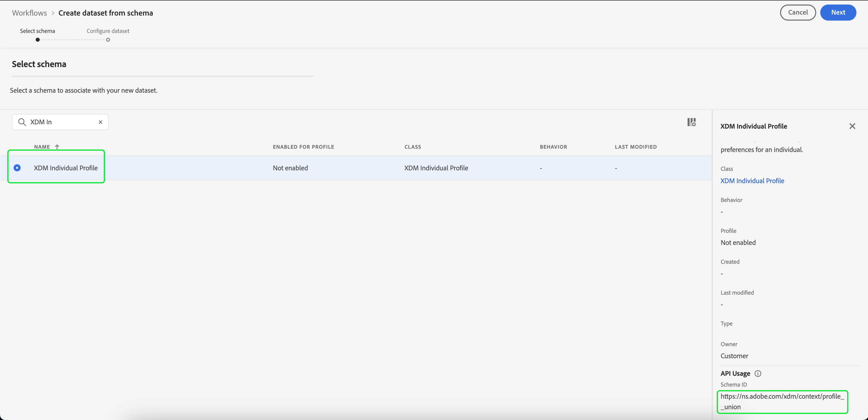868x420 pixels.
Task: Click the column settings icon
Action: (691, 122)
